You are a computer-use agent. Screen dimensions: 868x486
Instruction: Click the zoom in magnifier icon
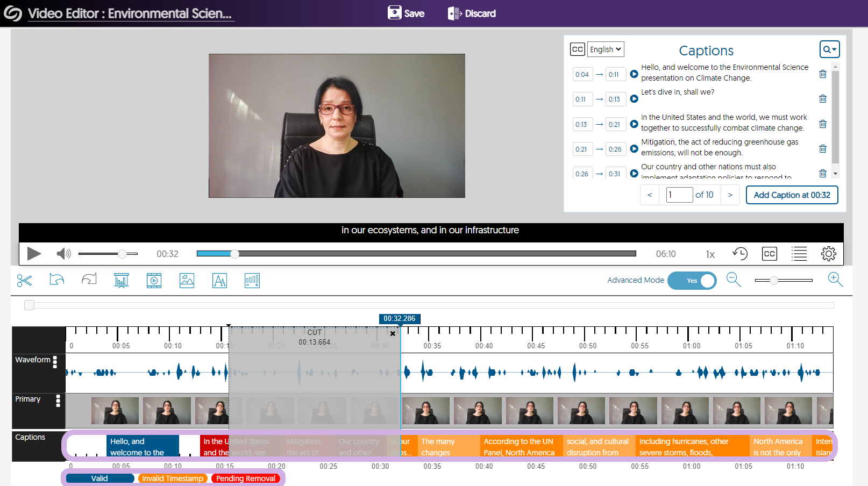click(835, 280)
